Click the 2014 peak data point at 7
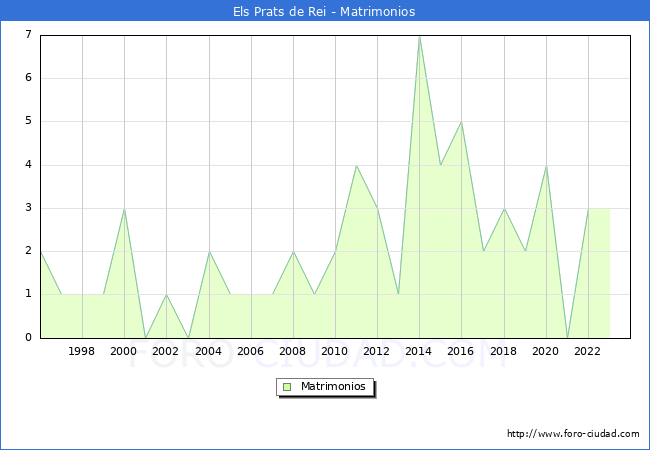Viewport: 650px width, 450px height. click(x=420, y=37)
